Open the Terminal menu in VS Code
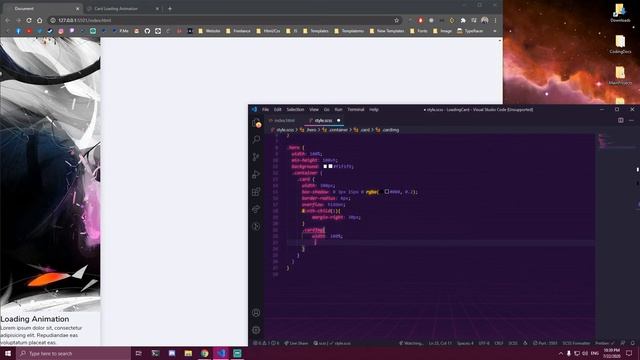Screen dimensions: 640x360 tap(356, 109)
